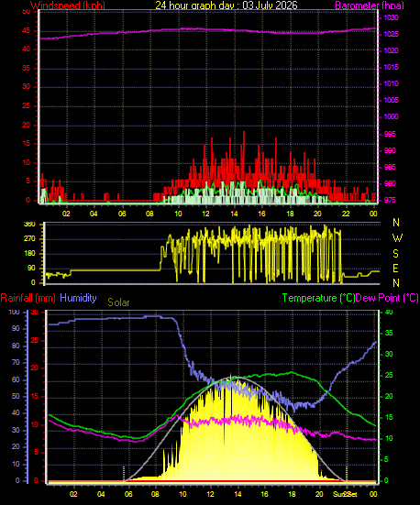Screen dimensions: 420x505
Task: Click the 14 hour tick under solar graph
Action: tap(238, 494)
